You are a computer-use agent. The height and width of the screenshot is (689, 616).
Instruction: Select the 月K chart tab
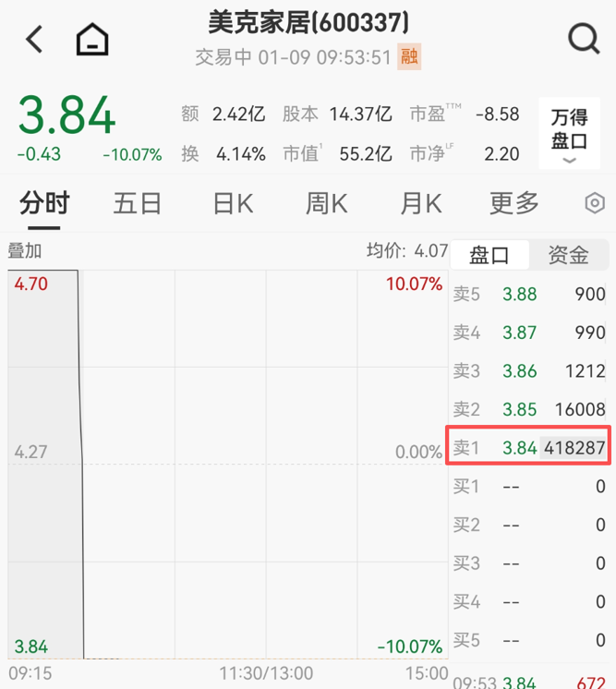[x=421, y=203]
